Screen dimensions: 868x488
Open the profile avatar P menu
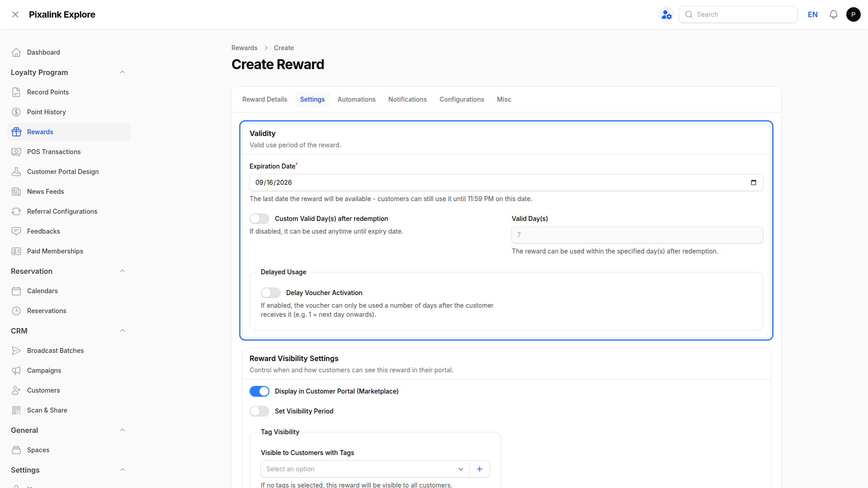[x=854, y=14]
